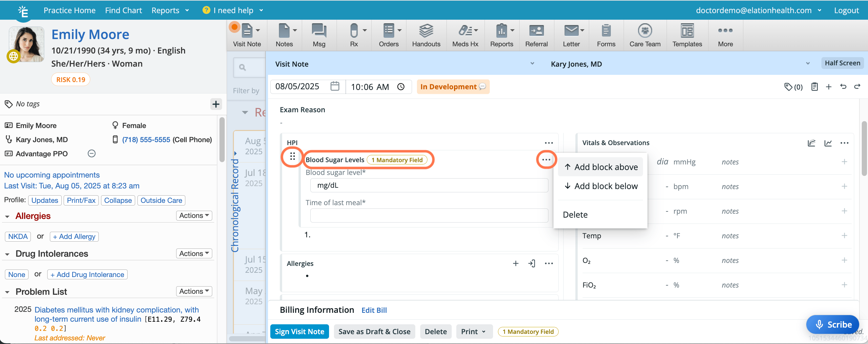Click Sign Visit Note
Viewport: 868px width, 344px height.
[x=299, y=332]
